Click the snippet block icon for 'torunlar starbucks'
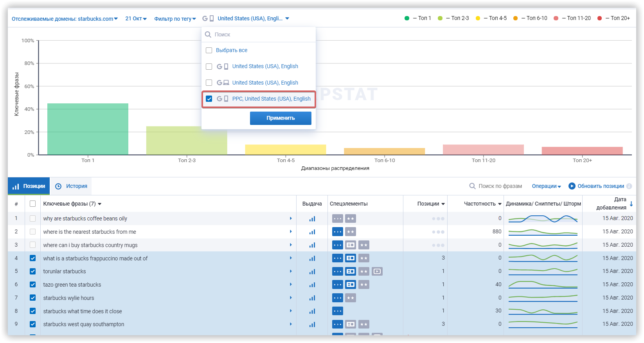 coord(351,271)
